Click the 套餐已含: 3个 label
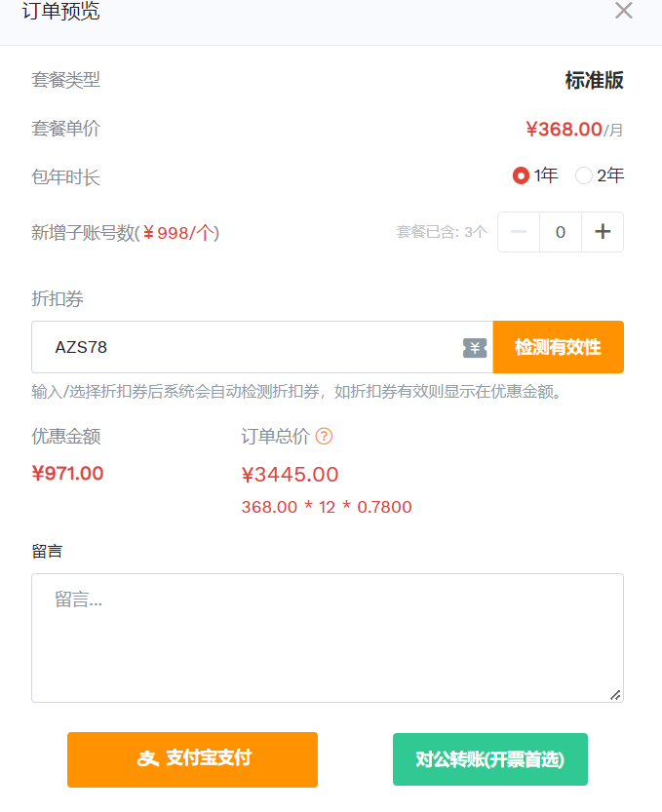 (x=442, y=232)
